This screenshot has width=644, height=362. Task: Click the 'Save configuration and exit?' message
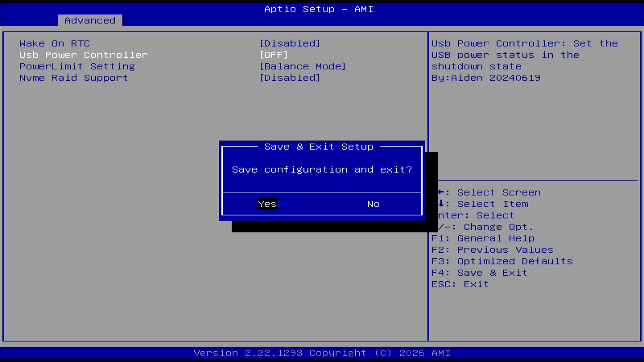coord(322,170)
